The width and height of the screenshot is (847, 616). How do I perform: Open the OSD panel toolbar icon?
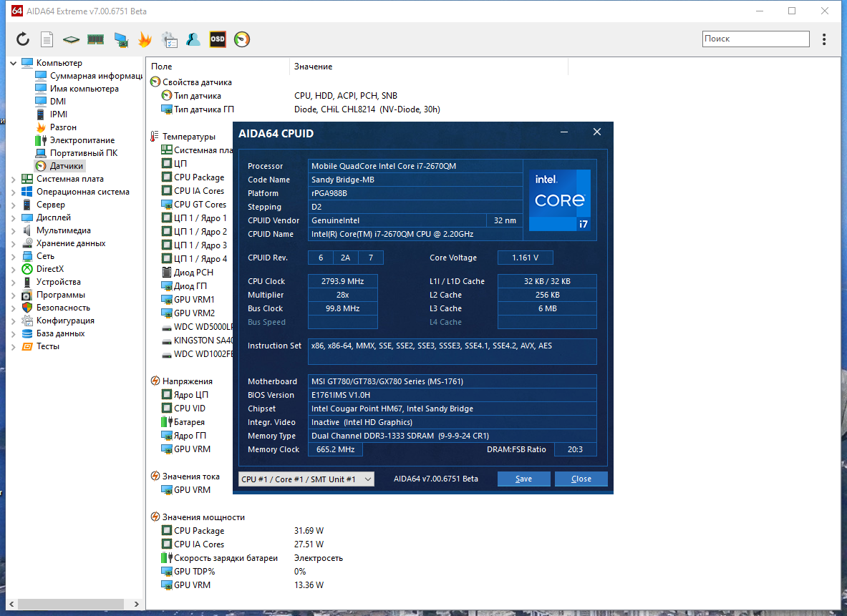tap(218, 39)
